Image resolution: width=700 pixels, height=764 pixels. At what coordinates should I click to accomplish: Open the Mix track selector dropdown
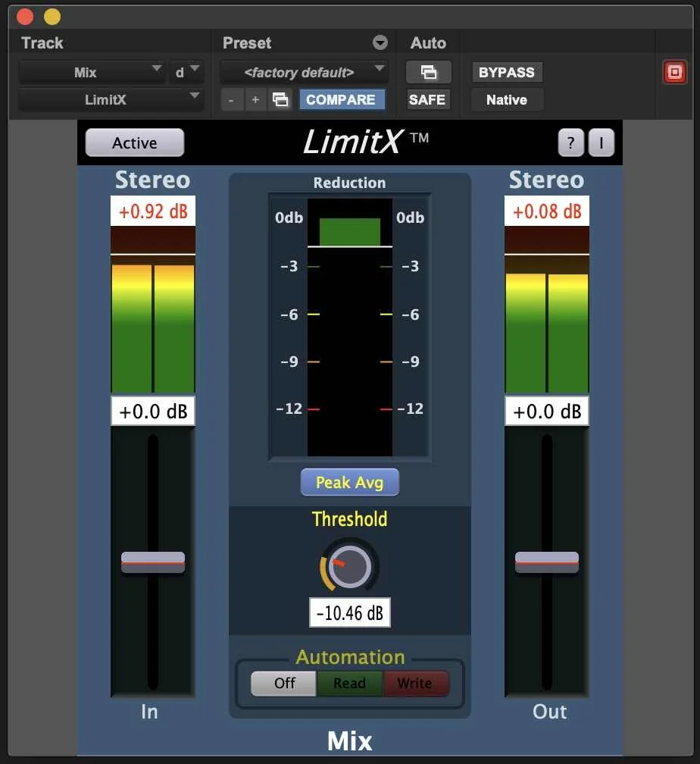point(92,72)
